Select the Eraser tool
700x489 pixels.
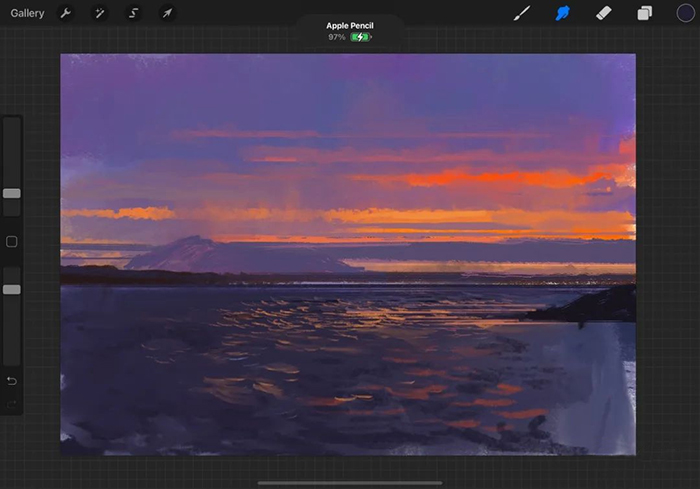(x=603, y=13)
